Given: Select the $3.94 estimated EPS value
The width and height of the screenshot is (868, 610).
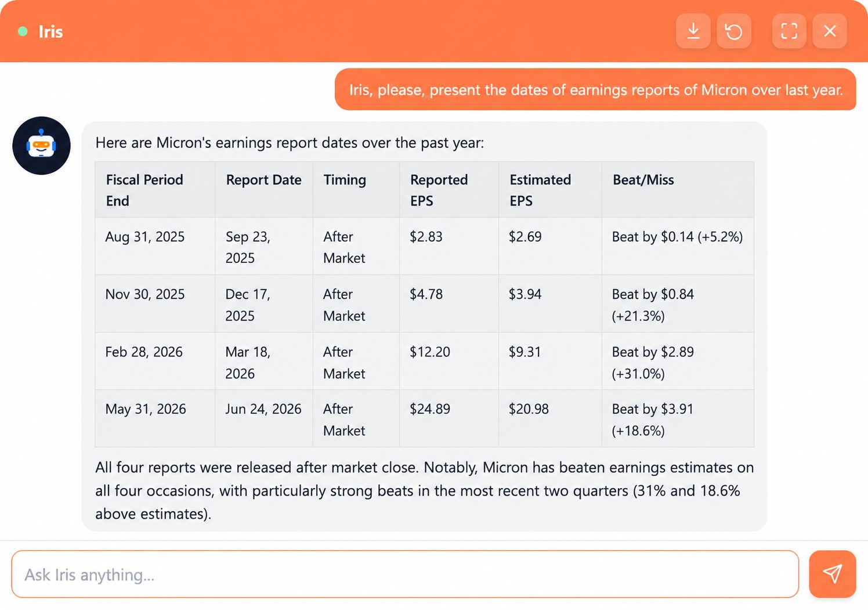Looking at the screenshot, I should click(x=550, y=304).
